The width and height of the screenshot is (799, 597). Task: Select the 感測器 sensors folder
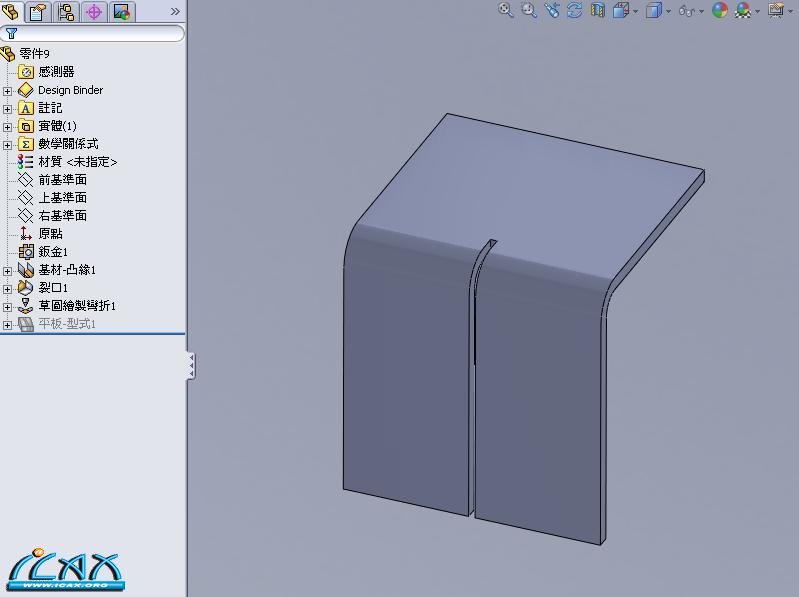pyautogui.click(x=56, y=72)
